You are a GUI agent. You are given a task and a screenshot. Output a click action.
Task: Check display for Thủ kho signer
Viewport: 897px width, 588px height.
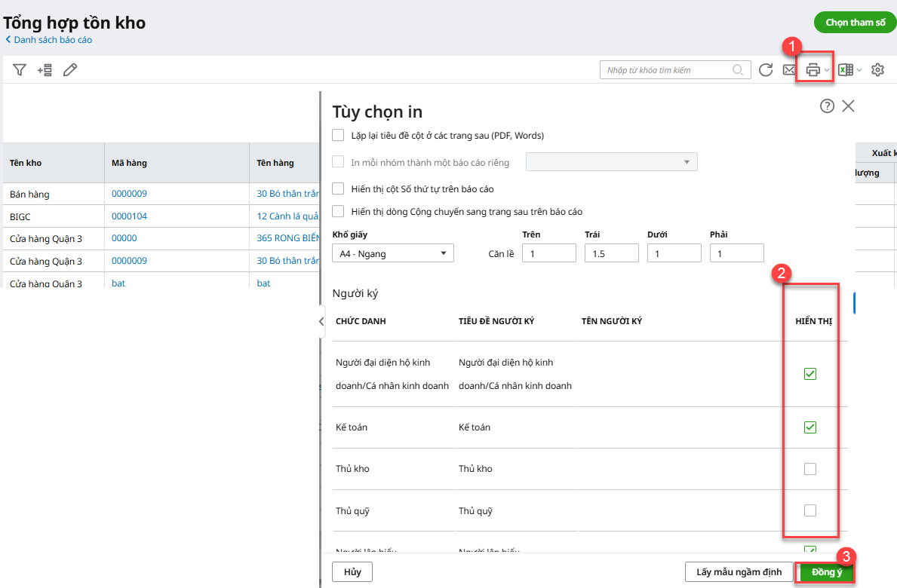click(810, 469)
